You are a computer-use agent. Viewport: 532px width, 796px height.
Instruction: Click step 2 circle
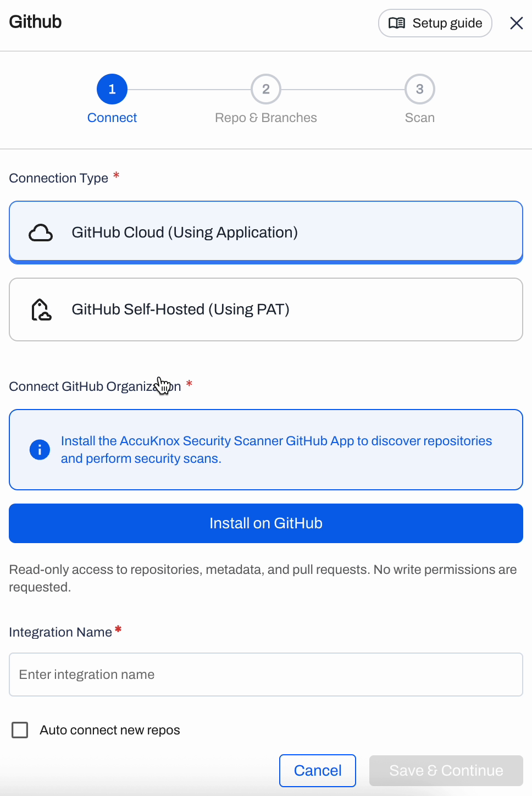pos(266,89)
